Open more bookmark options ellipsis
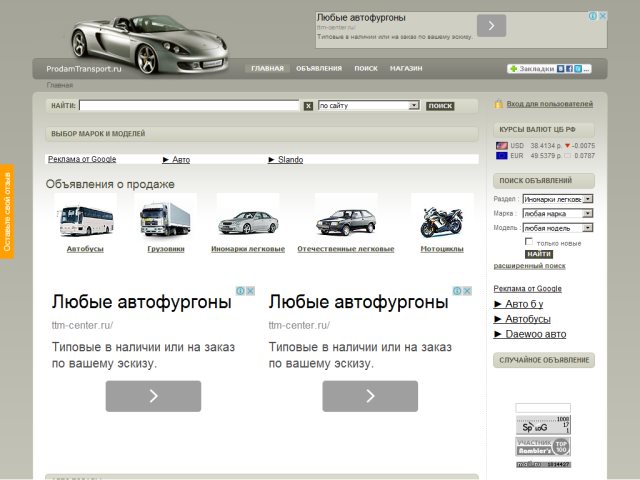Screen dimensions: 640x480 pyautogui.click(x=587, y=69)
